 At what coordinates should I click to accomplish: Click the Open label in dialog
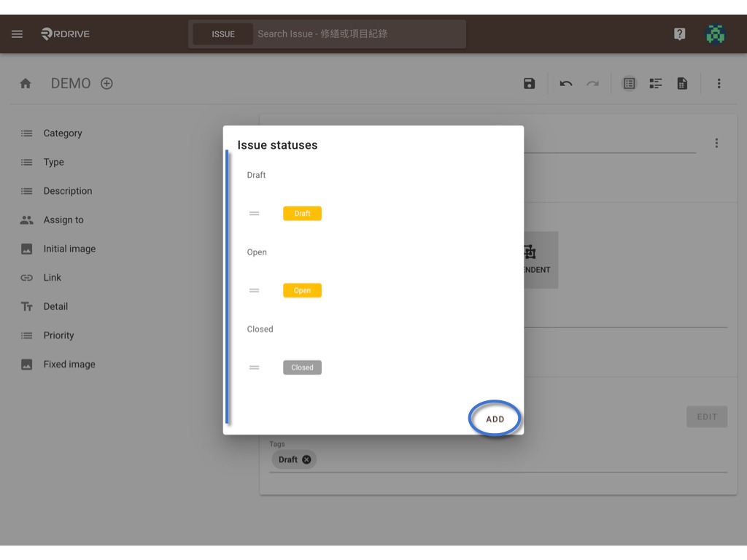pyautogui.click(x=257, y=252)
